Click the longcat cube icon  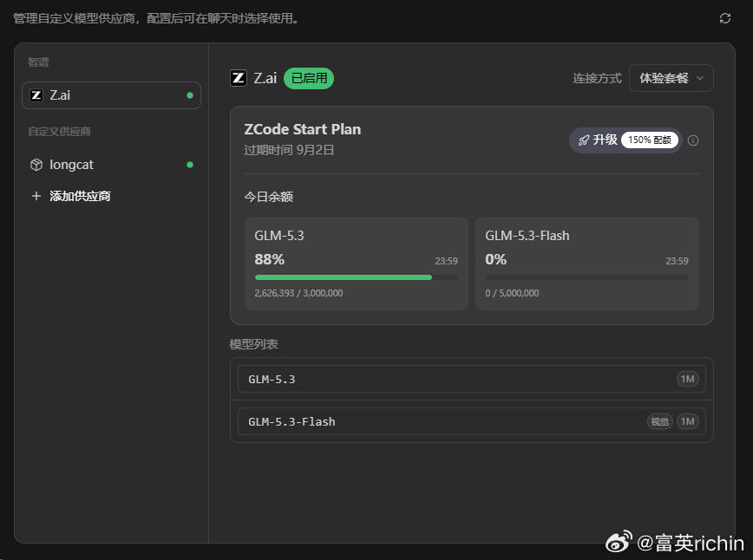(36, 165)
